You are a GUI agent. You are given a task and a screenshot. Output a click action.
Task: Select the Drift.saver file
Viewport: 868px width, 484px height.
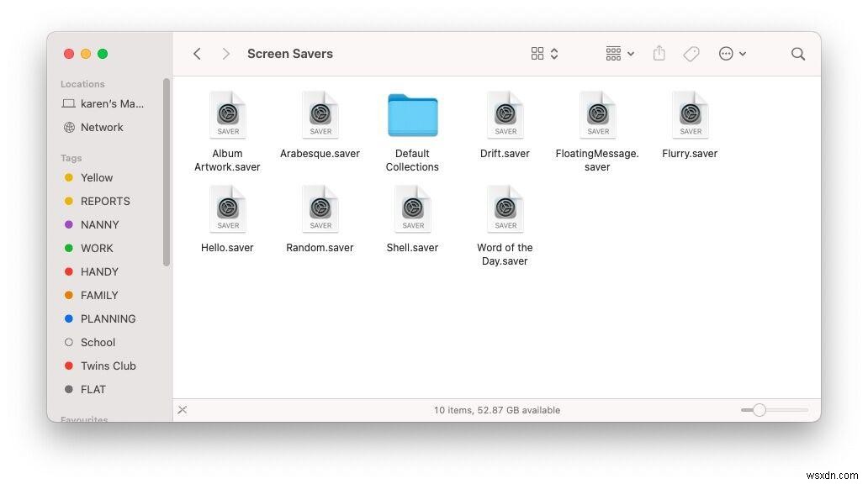pyautogui.click(x=505, y=115)
